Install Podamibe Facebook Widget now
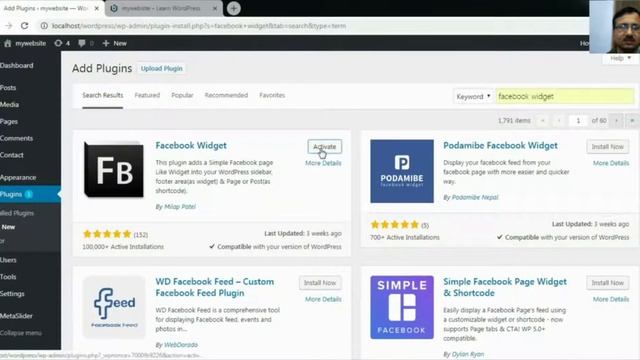The image size is (640, 360). 608,147
